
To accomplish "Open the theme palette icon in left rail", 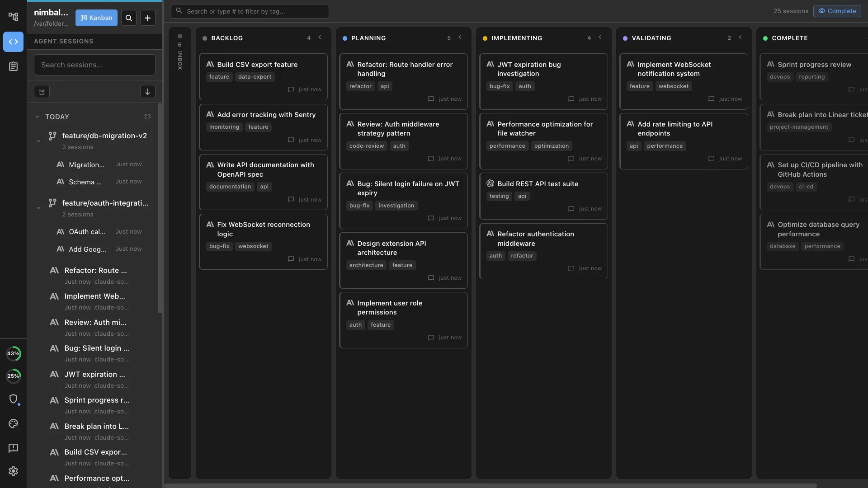I will click(13, 424).
